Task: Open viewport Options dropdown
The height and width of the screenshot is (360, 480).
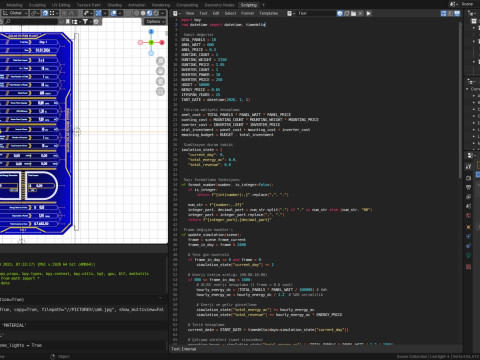Action: click(155, 22)
